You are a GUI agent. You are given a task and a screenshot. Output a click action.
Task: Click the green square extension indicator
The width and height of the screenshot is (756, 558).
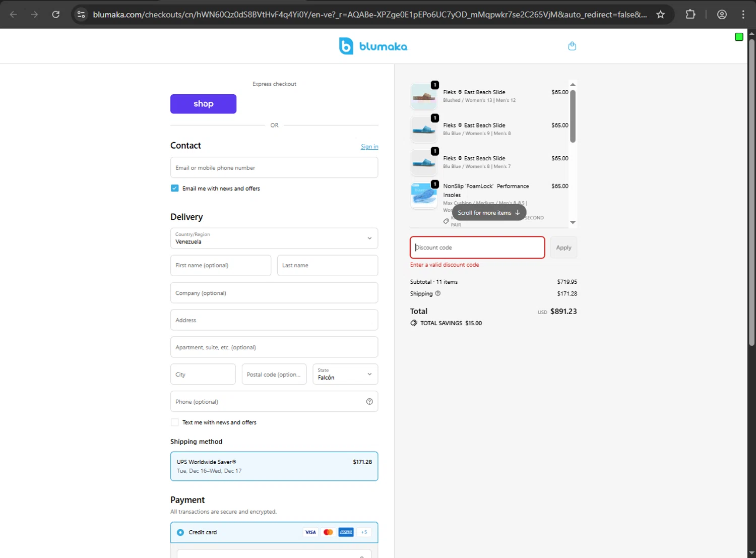[739, 37]
